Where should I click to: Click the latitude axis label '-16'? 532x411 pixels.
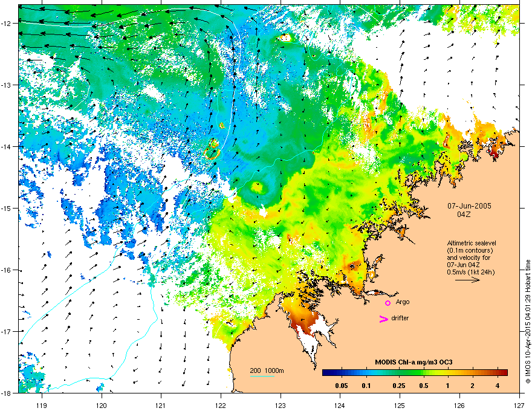coord(7,270)
